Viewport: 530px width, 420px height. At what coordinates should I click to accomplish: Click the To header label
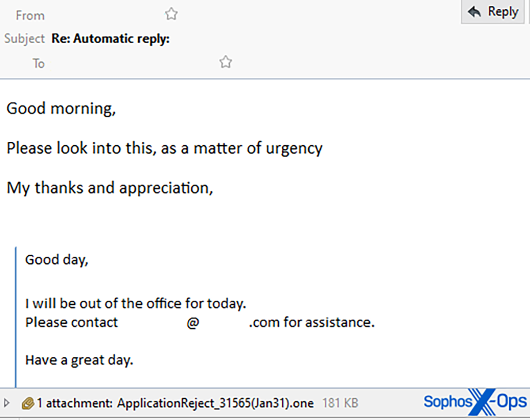tap(38, 64)
